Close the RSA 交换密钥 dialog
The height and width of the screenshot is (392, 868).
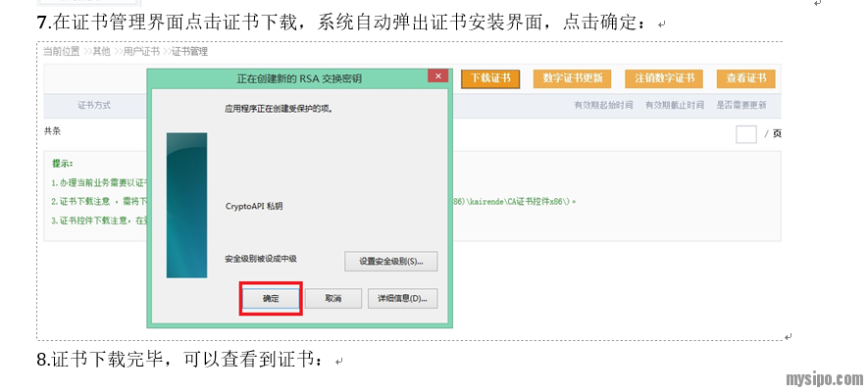pyautogui.click(x=438, y=76)
